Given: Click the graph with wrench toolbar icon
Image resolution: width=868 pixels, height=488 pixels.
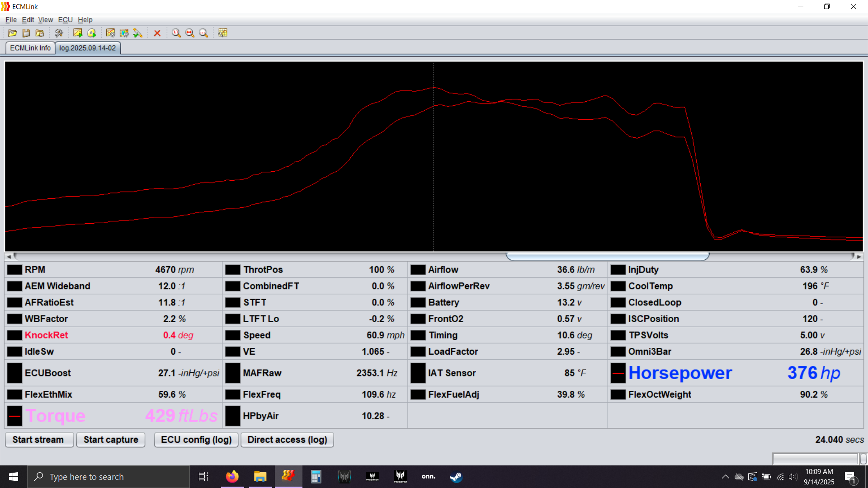Looking at the screenshot, I should [223, 33].
